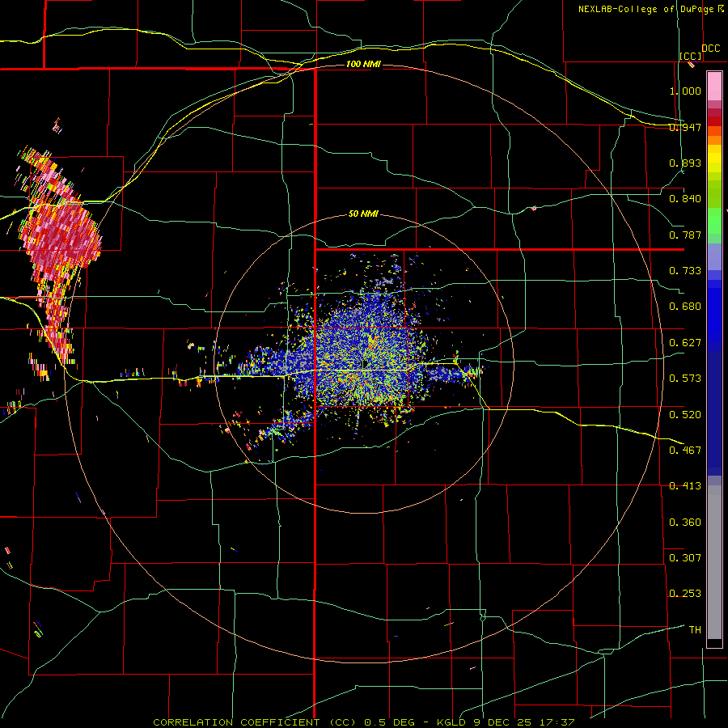Click the KGLD radar site marker at center
The height and width of the screenshot is (728, 728).
365,363
